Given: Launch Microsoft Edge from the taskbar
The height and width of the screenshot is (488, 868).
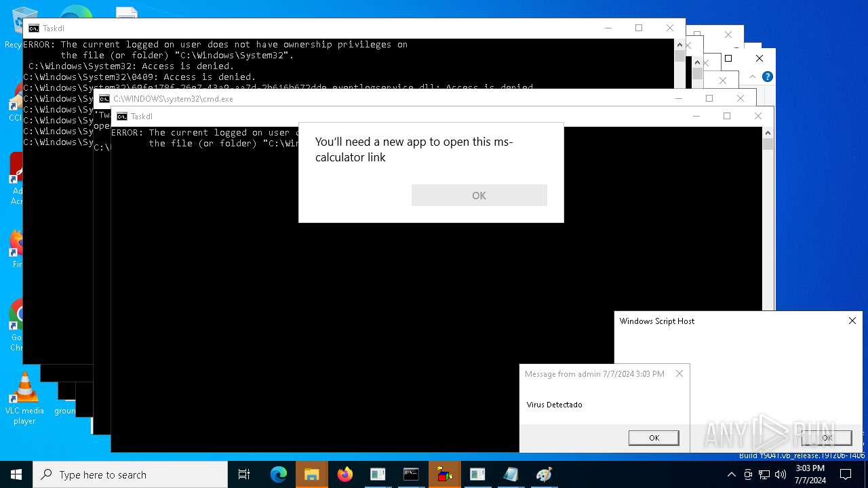Looking at the screenshot, I should [x=279, y=474].
